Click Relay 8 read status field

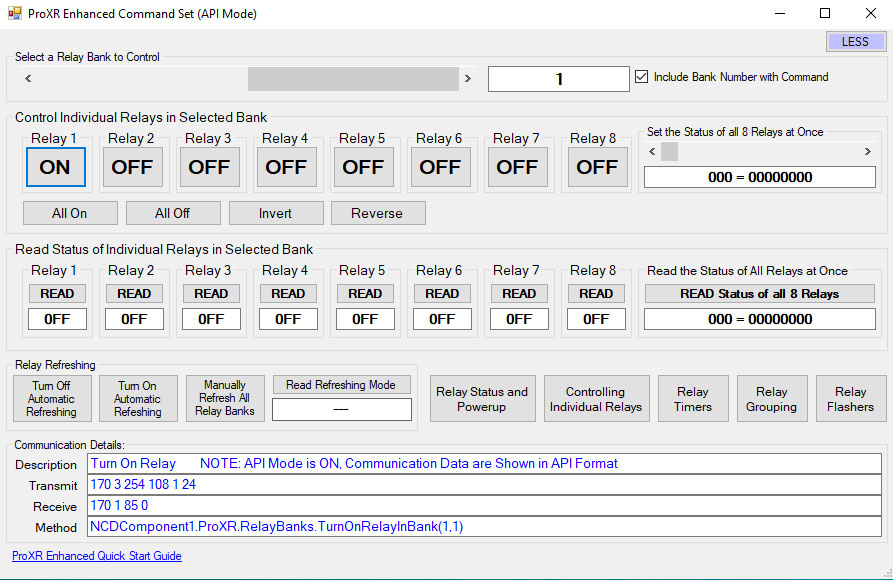(x=596, y=319)
